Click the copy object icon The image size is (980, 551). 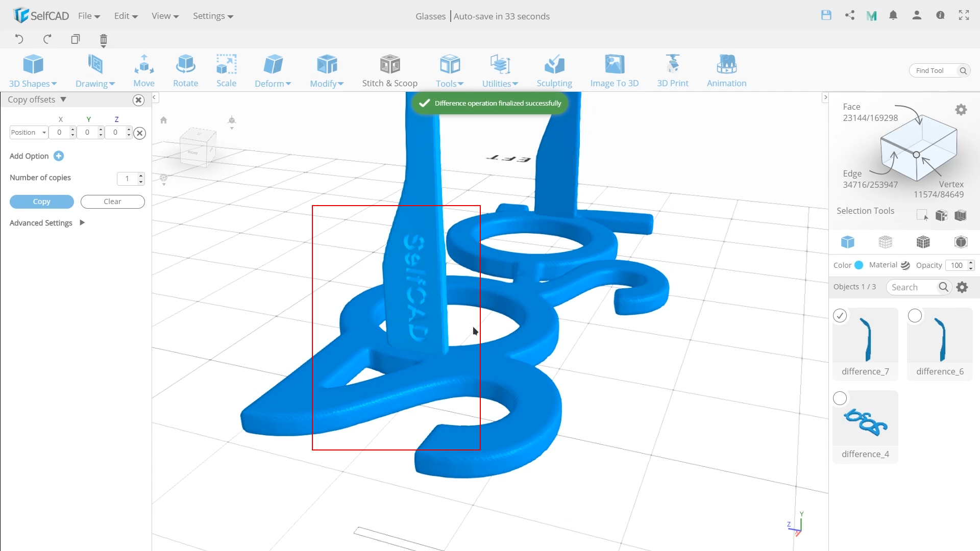pyautogui.click(x=76, y=39)
